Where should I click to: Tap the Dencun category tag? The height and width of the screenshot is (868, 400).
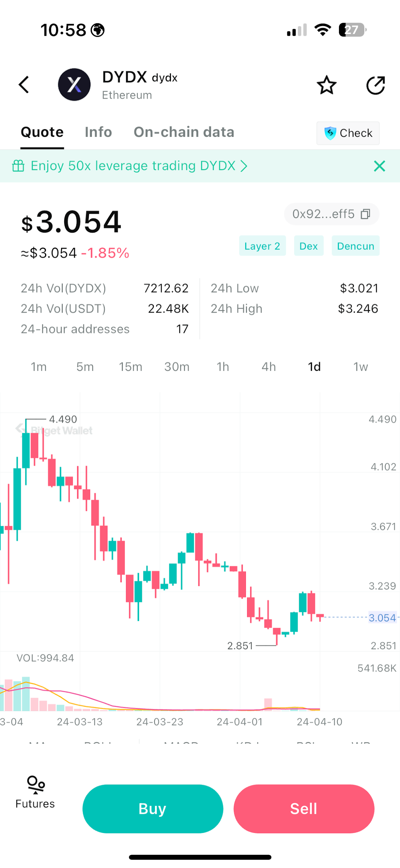(355, 246)
